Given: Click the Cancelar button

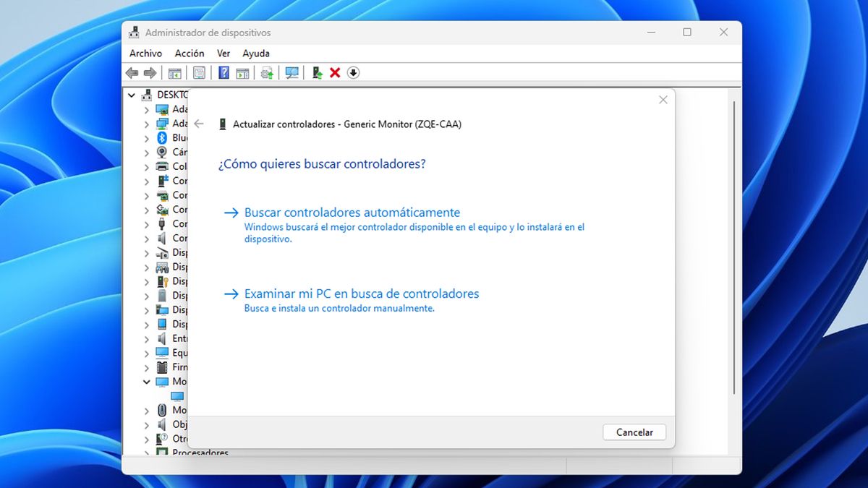Looking at the screenshot, I should 634,432.
